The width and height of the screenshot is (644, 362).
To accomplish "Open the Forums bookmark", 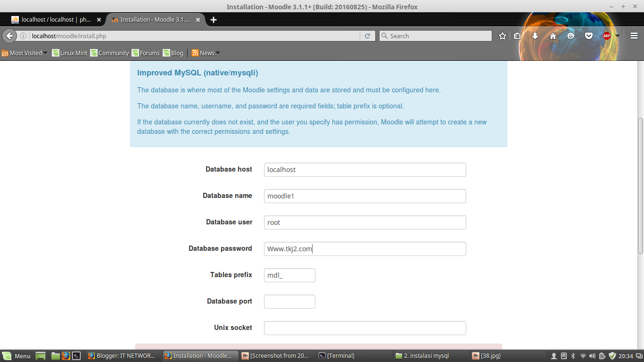I will 146,53.
